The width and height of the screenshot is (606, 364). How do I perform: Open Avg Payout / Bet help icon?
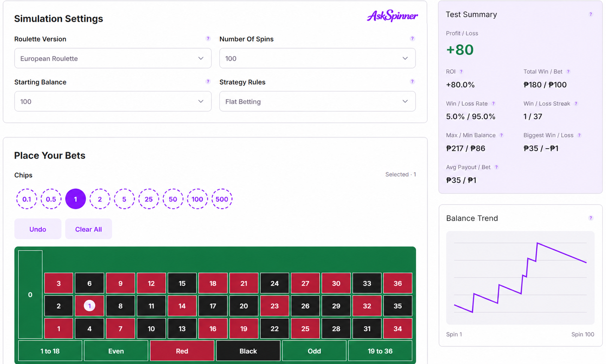497,167
